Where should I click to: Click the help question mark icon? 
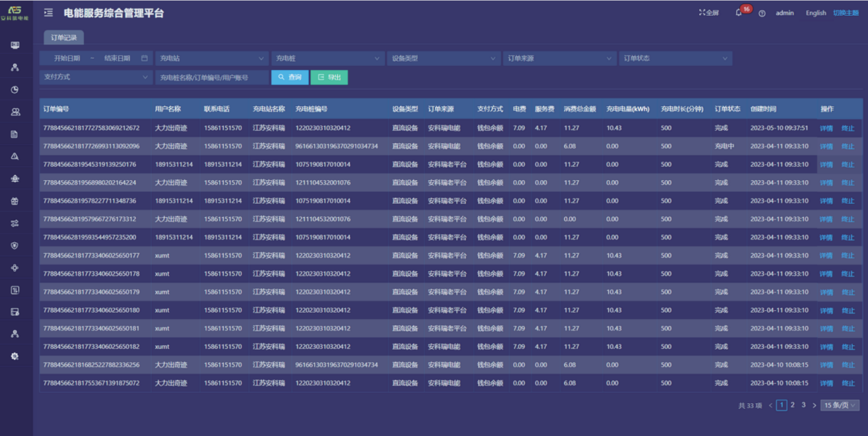point(762,14)
